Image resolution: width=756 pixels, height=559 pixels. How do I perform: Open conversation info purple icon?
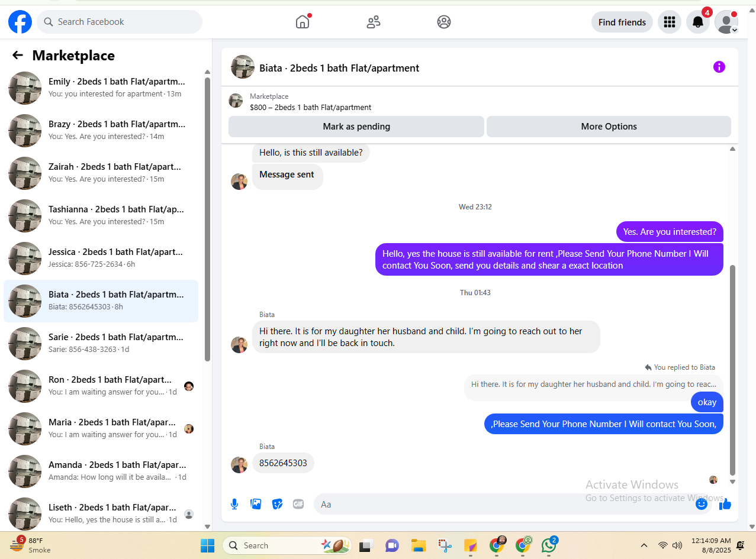click(719, 67)
